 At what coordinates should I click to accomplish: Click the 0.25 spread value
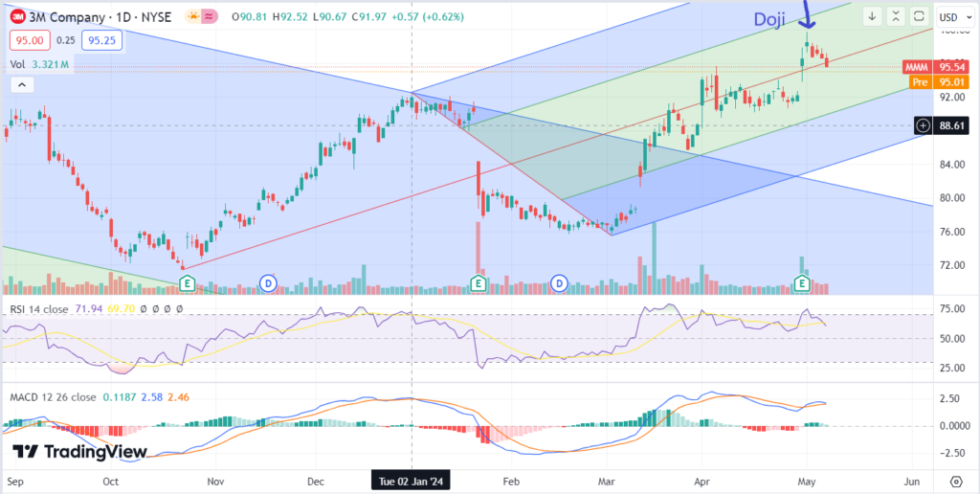click(x=66, y=40)
